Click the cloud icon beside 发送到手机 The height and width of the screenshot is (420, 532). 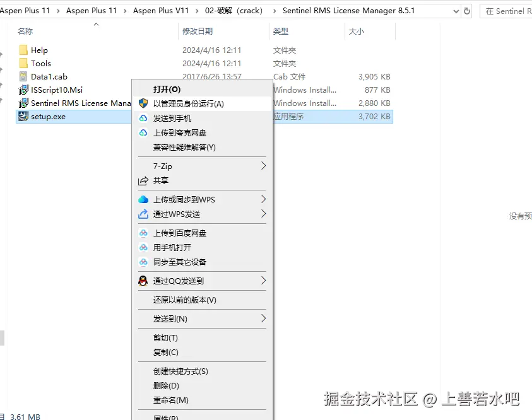[143, 118]
